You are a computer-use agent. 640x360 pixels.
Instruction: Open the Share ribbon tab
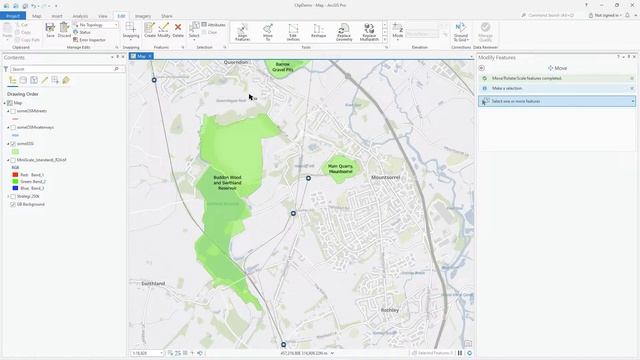167,16
